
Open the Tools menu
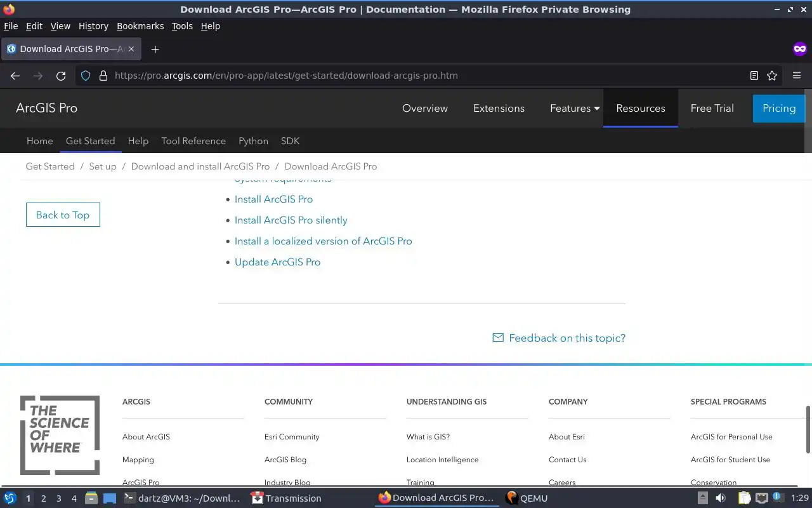tap(182, 26)
